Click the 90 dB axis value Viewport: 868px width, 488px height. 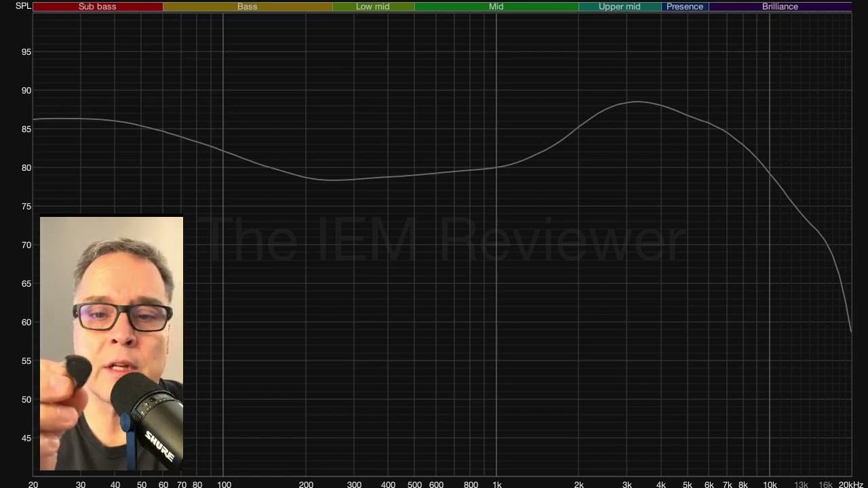tap(26, 90)
